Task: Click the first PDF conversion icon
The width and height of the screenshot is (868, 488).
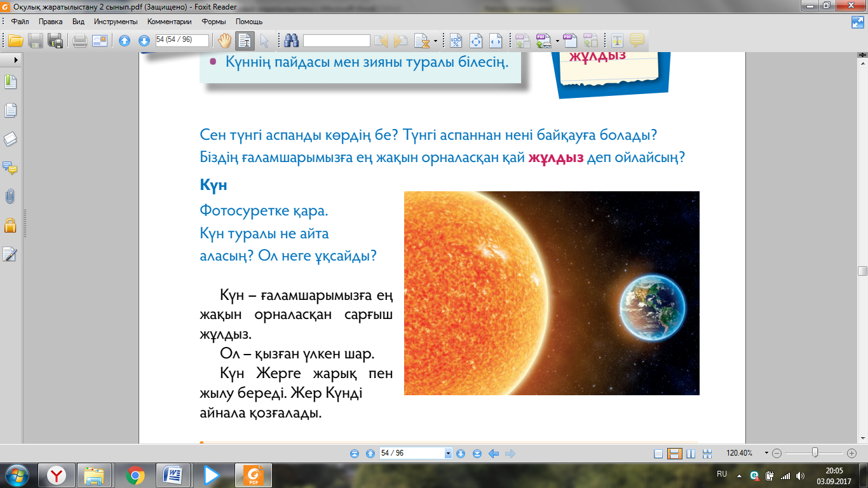Action: click(x=523, y=41)
